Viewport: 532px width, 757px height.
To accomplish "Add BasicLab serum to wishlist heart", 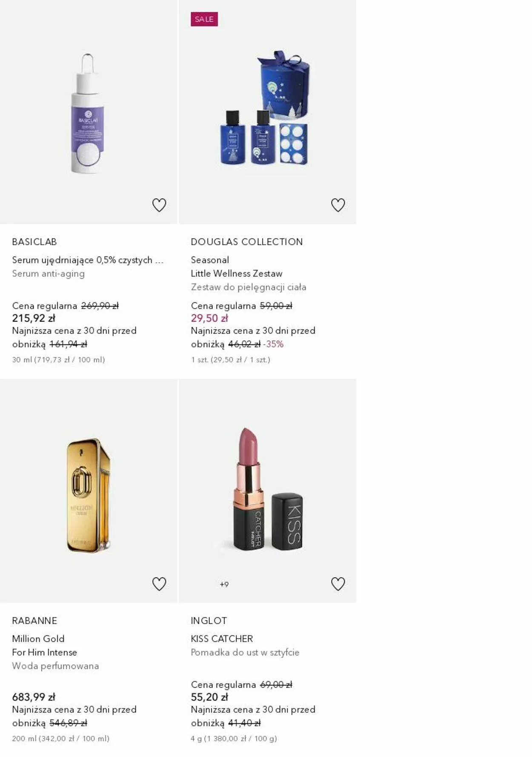I will point(159,205).
